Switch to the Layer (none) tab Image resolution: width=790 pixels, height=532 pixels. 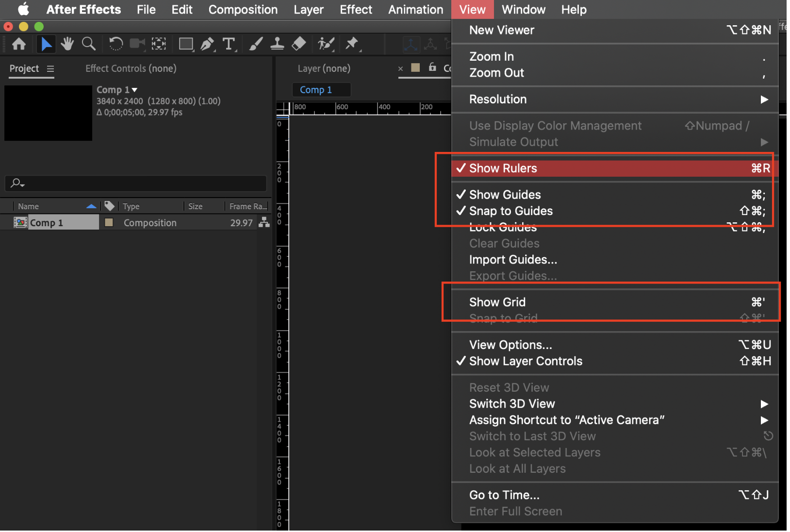click(324, 68)
